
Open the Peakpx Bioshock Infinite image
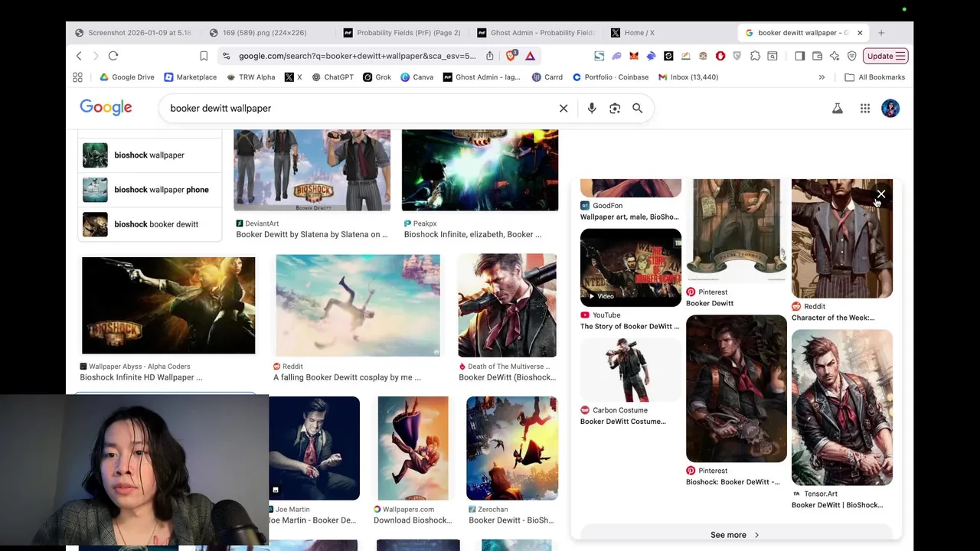[480, 170]
